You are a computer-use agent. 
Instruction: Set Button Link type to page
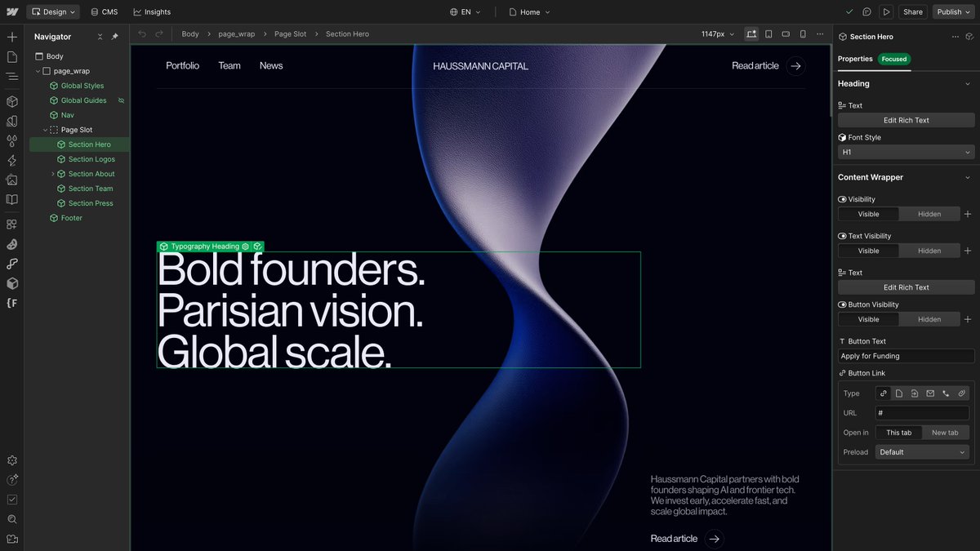(899, 393)
